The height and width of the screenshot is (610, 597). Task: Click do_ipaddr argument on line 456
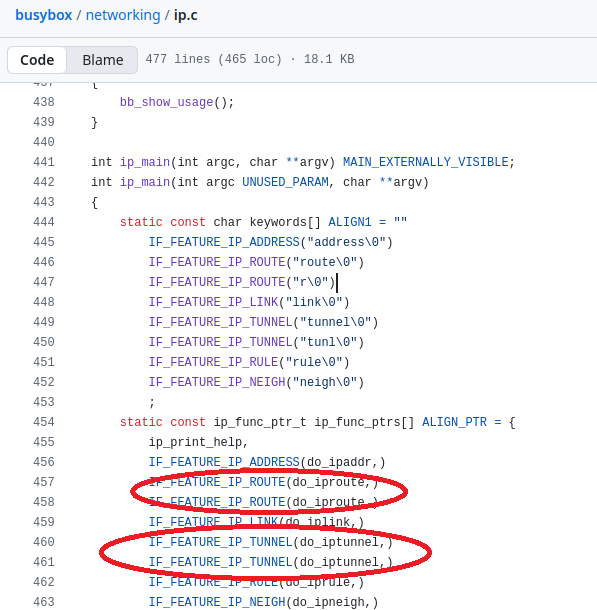click(x=339, y=463)
